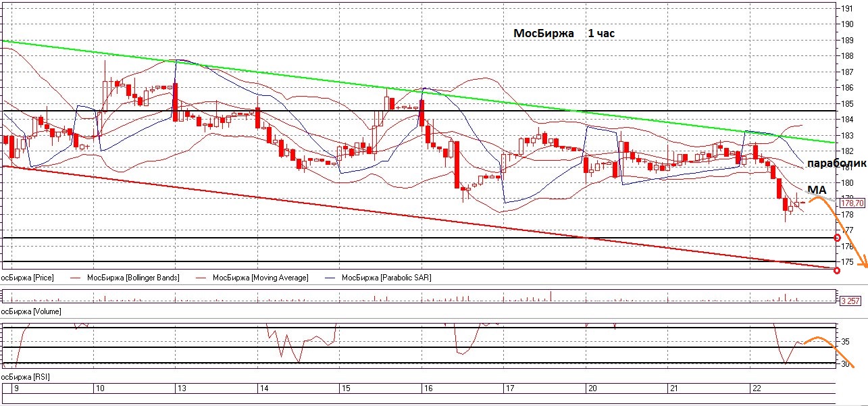The image size is (868, 406).
Task: Select date 22 on the time axis
Action: coord(757,388)
